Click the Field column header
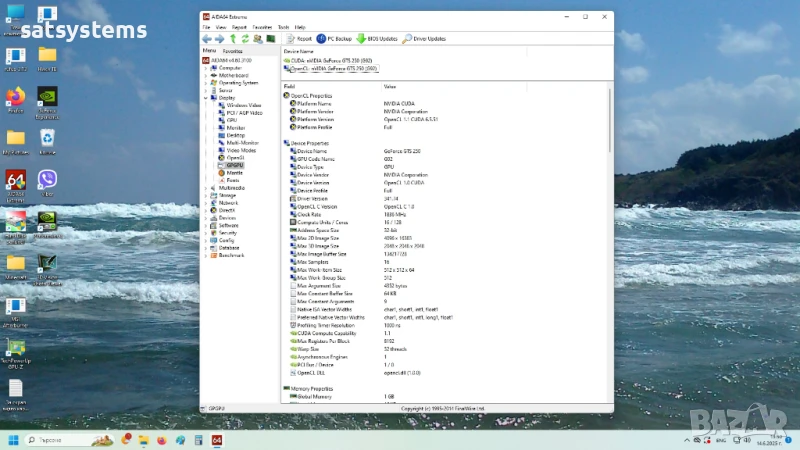Image resolution: width=800 pixels, height=450 pixels. tap(290, 87)
